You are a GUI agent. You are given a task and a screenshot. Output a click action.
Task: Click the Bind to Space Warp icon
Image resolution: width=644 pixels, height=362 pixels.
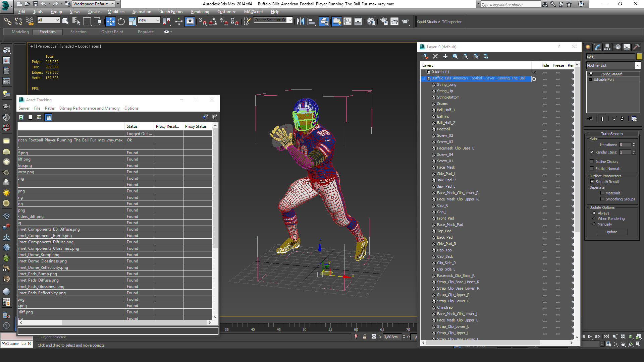[30, 22]
